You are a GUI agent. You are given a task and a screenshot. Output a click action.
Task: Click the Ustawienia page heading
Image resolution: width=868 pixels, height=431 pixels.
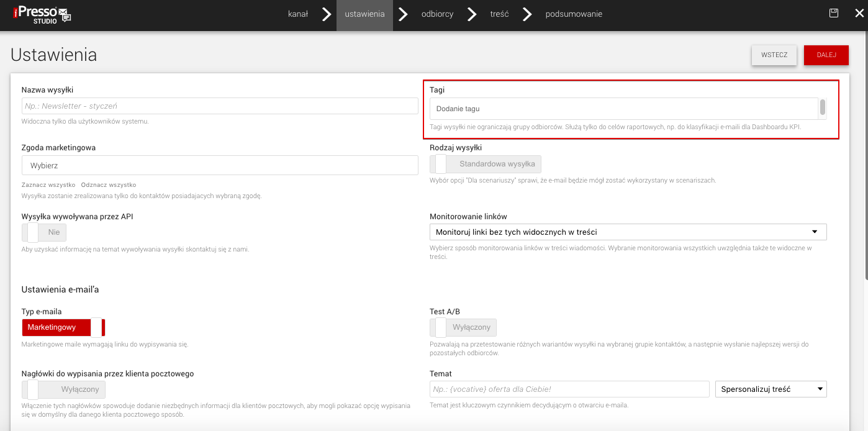54,55
